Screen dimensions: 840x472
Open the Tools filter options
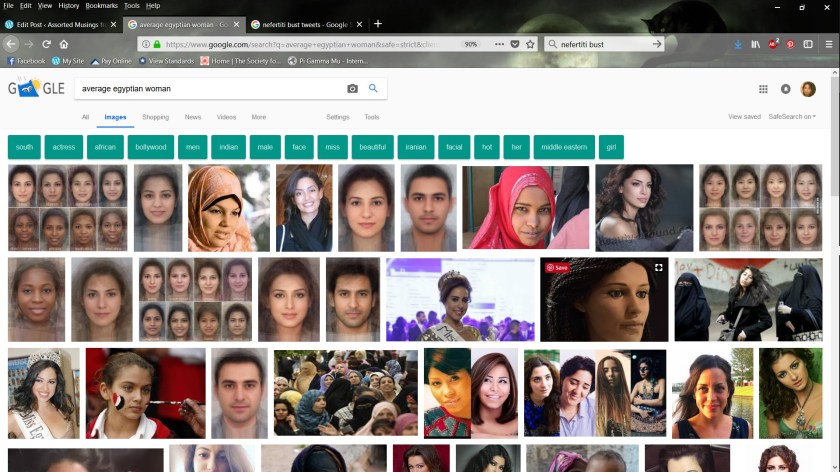[x=371, y=117]
